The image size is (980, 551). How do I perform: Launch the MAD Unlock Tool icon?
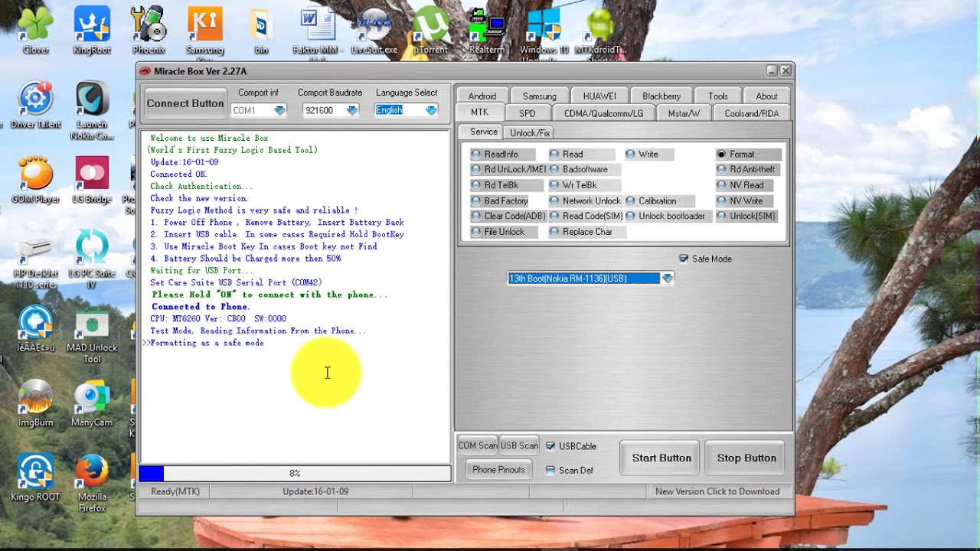pyautogui.click(x=92, y=334)
